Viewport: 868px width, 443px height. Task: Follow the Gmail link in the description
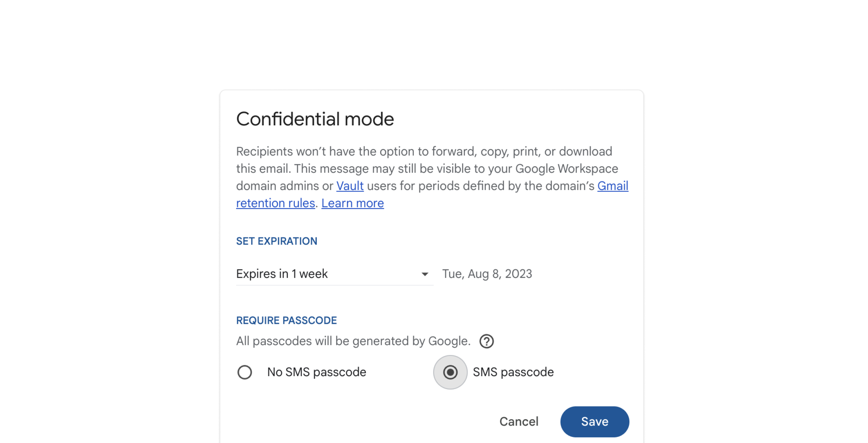tap(613, 186)
